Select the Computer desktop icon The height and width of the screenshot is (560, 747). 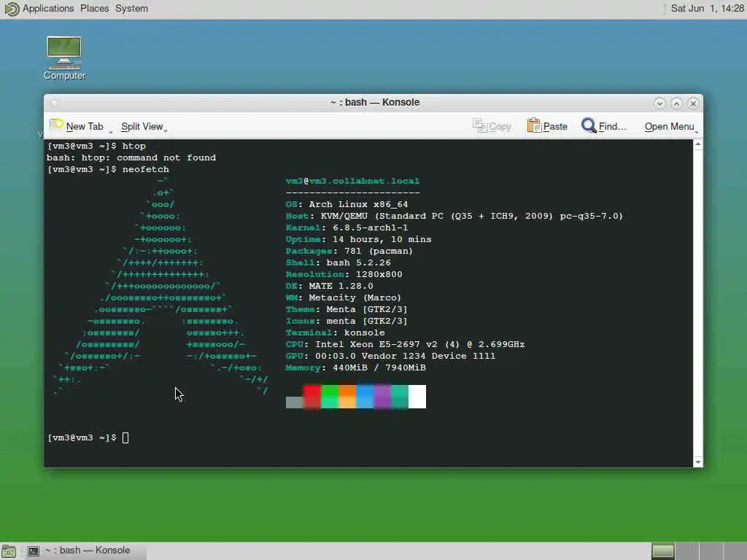64,58
